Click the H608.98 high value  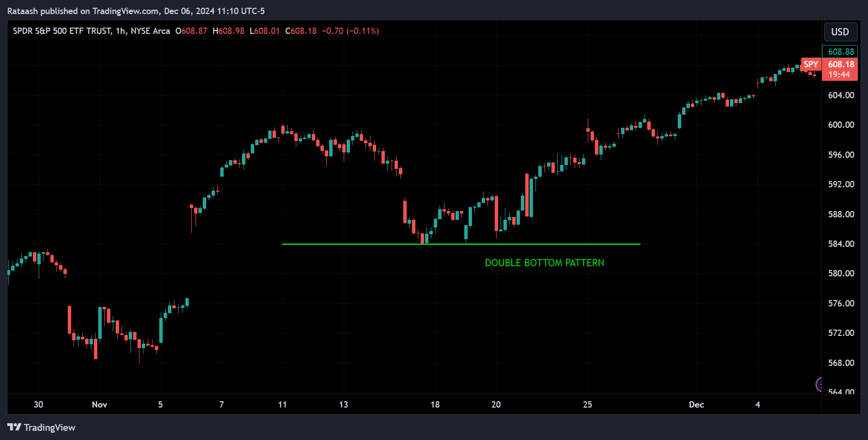pyautogui.click(x=228, y=31)
